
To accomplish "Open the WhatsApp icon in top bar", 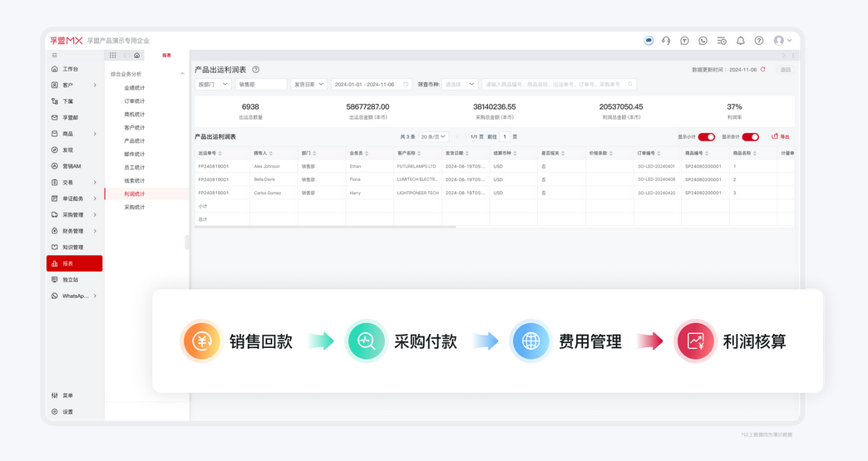I will pyautogui.click(x=703, y=41).
